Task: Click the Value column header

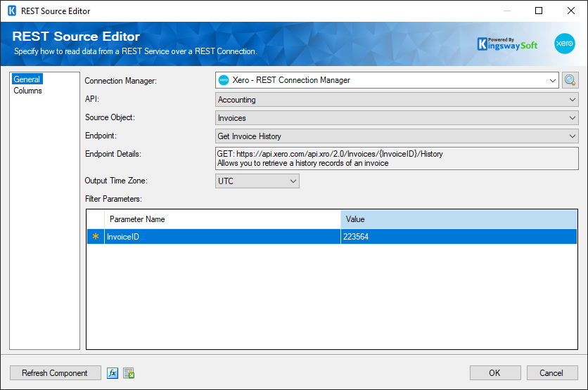Action: [x=459, y=219]
